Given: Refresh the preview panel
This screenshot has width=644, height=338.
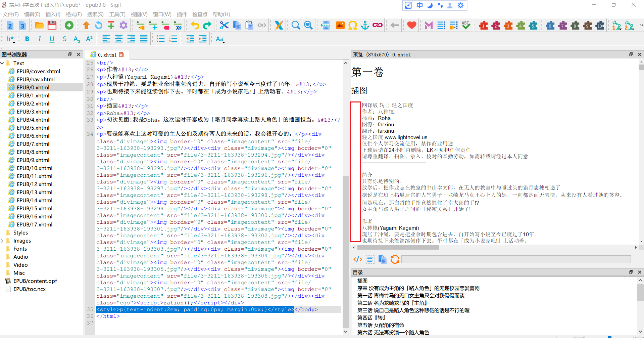Looking at the screenshot, I should click(395, 259).
